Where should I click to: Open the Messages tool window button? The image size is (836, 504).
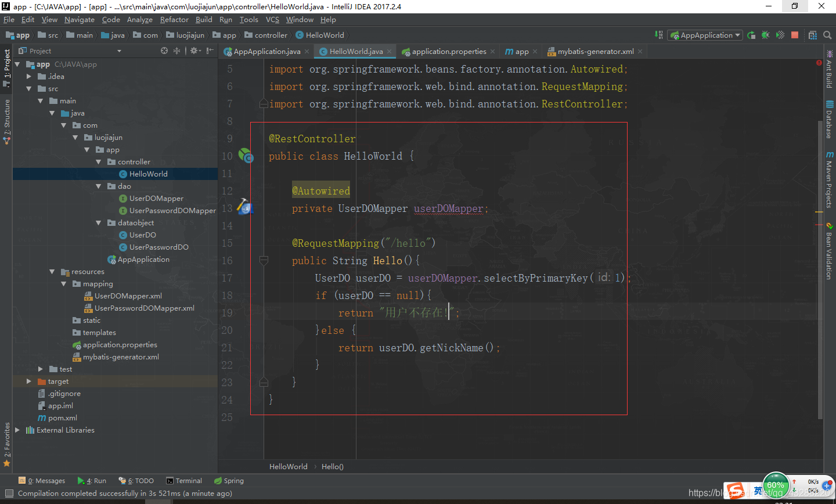tap(42, 481)
